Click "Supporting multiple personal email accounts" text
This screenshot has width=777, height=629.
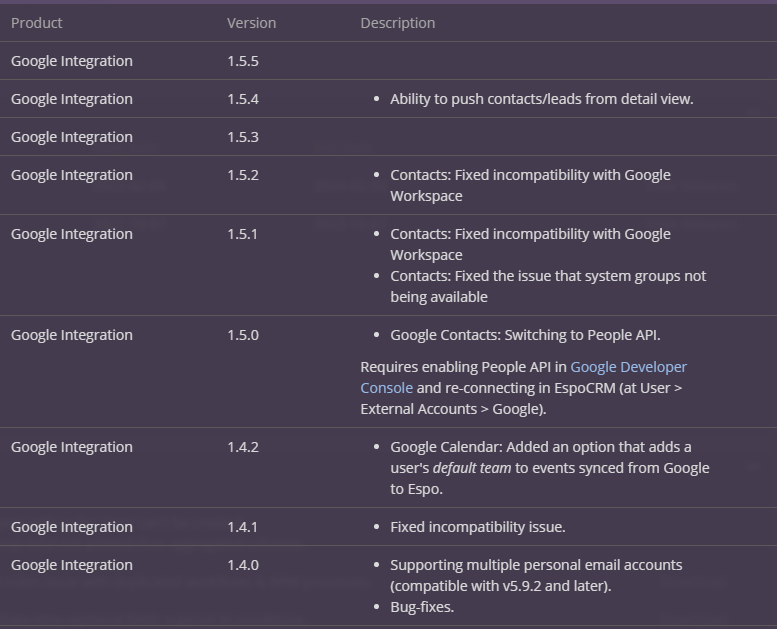(536, 565)
